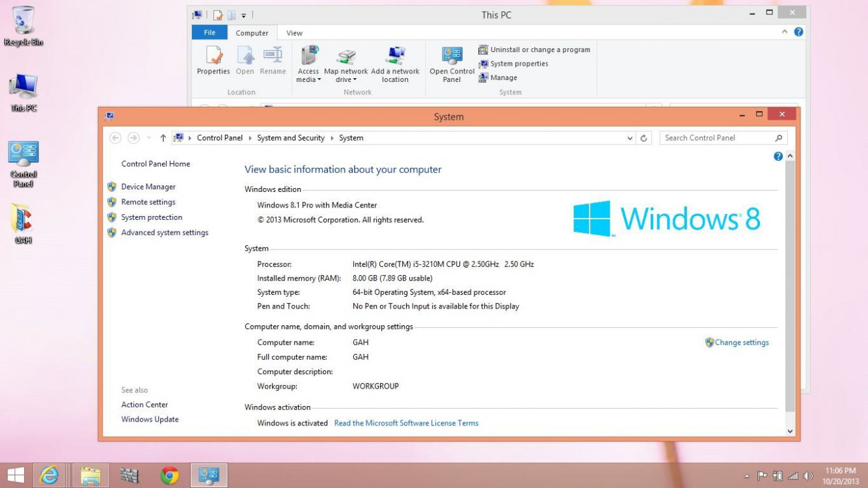Click the System window title bar icon
This screenshot has width=868, height=488.
coord(109,116)
